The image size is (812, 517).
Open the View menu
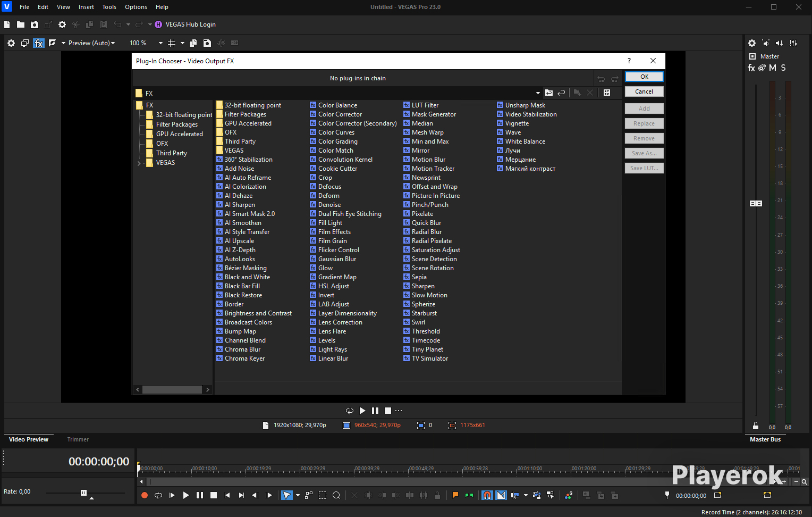[x=63, y=7]
